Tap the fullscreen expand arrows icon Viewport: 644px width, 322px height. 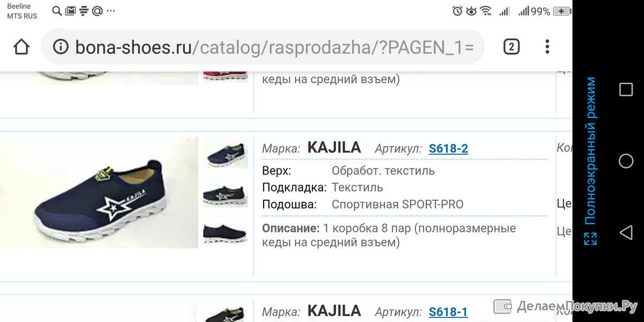point(590,239)
